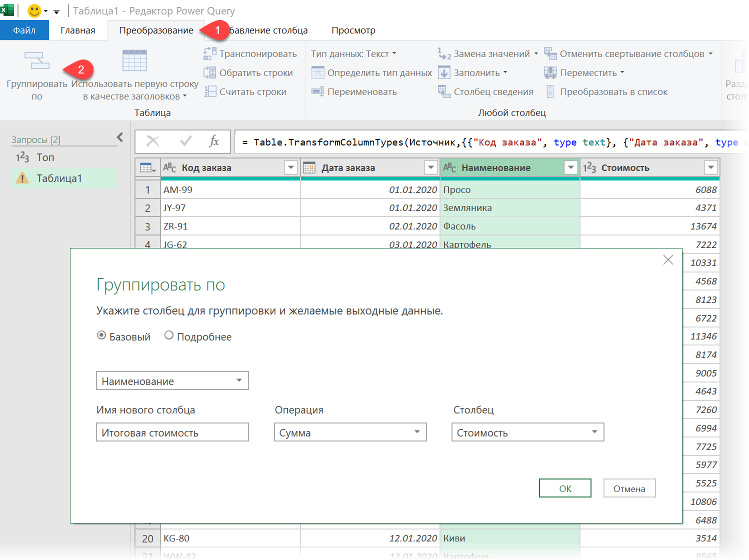Click the Обратить строки icon
This screenshot has width=749, height=560.
tap(210, 72)
